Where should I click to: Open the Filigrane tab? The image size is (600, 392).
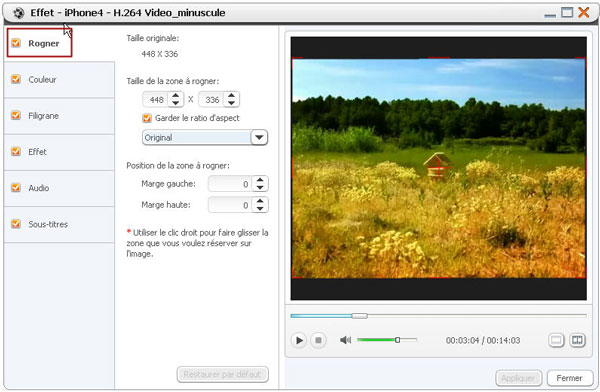pyautogui.click(x=59, y=116)
